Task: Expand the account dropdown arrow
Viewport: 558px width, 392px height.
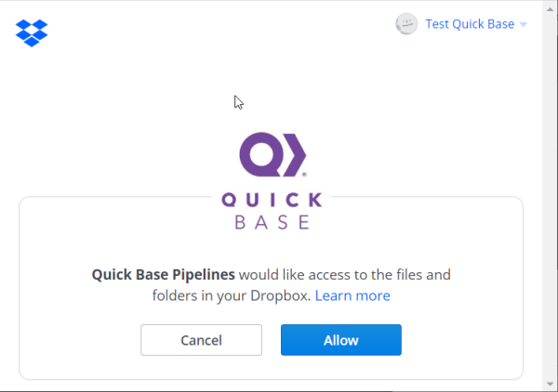Action: coord(524,25)
